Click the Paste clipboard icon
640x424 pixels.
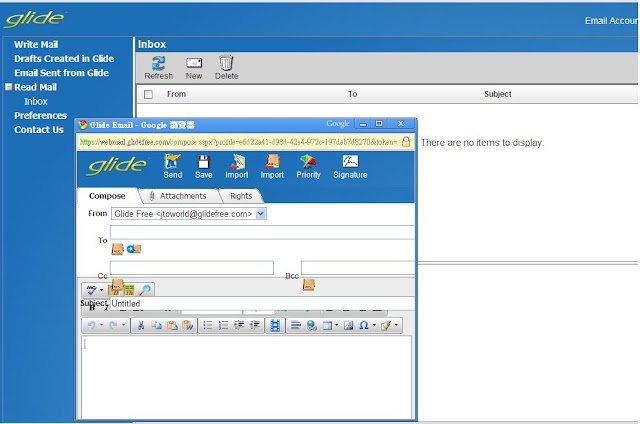[172, 325]
